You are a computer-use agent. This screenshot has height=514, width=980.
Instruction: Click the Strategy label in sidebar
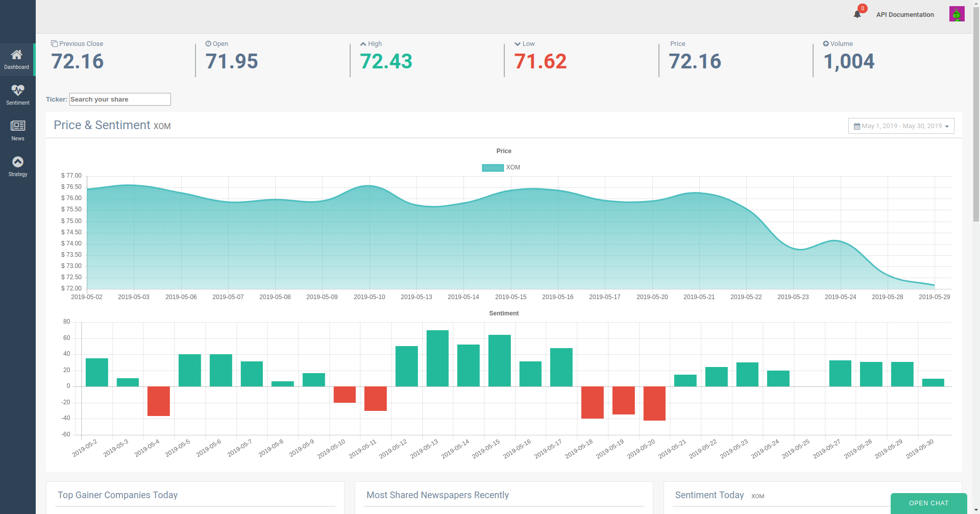click(18, 175)
